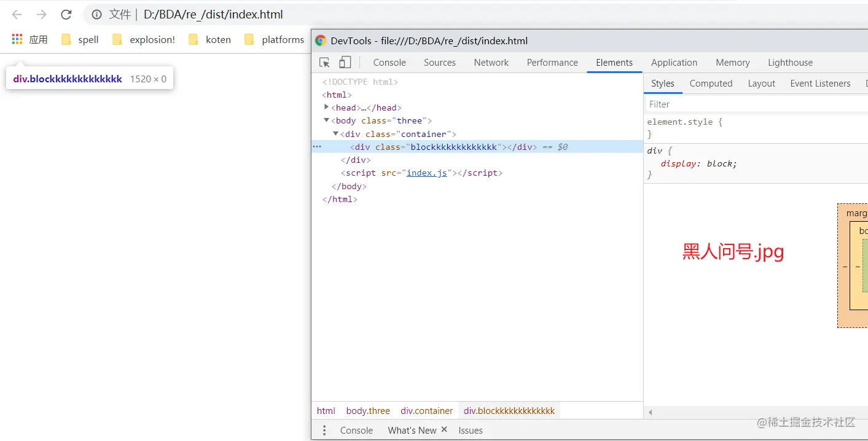This screenshot has width=868, height=441.
Task: Open the drawer three-dot menu icon
Action: point(325,430)
